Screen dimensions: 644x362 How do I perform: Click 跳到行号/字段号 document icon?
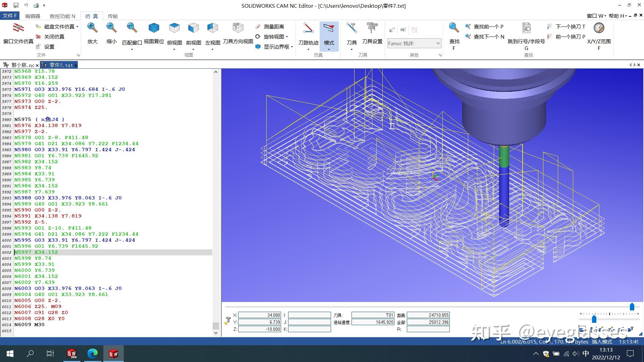click(x=526, y=28)
